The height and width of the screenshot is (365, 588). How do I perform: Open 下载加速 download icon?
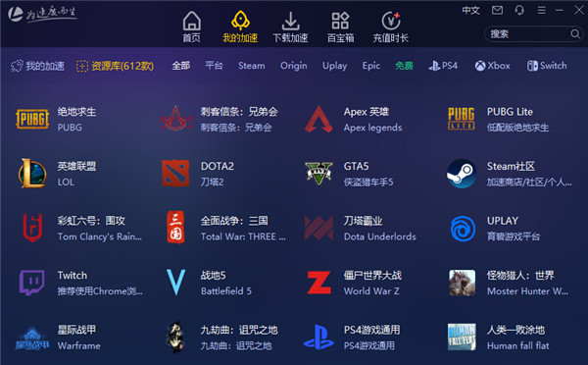pyautogui.click(x=290, y=21)
